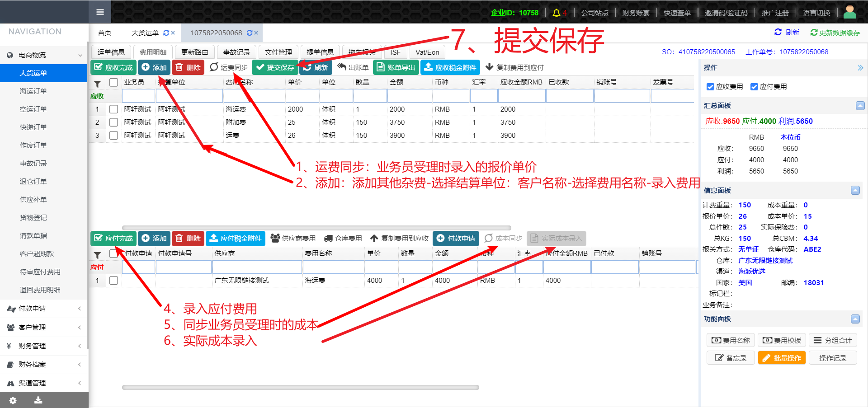Click 复制费用到应收

(x=399, y=238)
